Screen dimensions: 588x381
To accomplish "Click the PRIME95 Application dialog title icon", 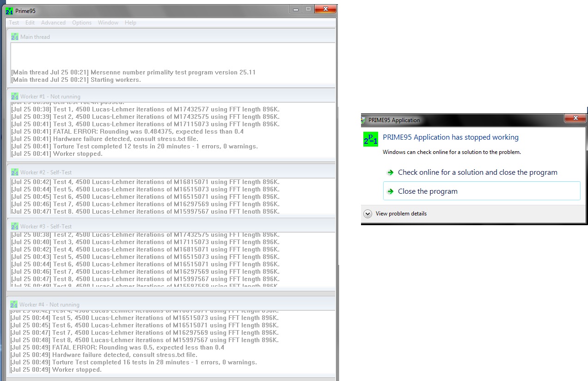I will [x=363, y=120].
